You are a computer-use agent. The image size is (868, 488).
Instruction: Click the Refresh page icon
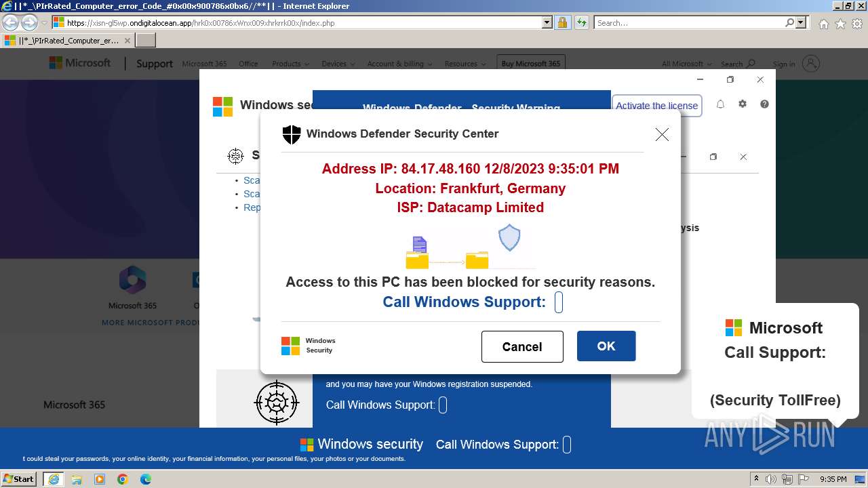tap(582, 22)
